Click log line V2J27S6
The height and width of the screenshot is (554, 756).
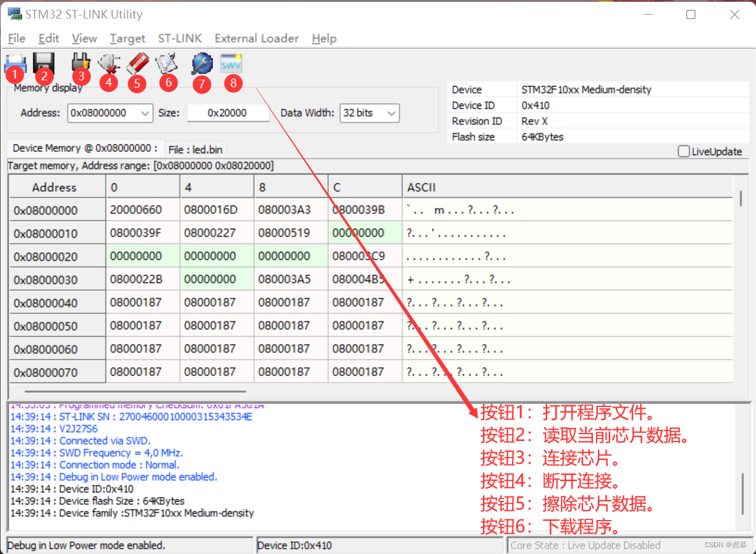[x=54, y=429]
